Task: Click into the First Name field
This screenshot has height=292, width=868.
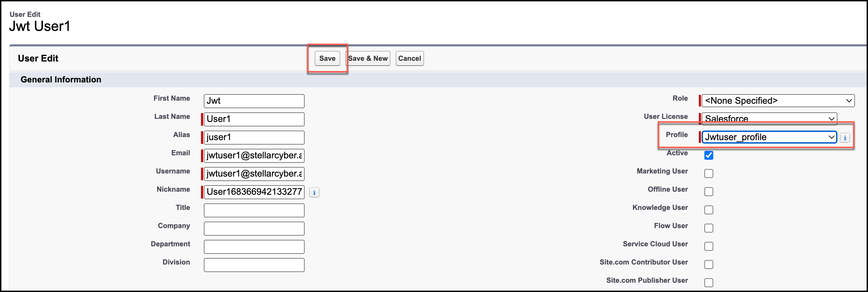Action: [x=254, y=101]
